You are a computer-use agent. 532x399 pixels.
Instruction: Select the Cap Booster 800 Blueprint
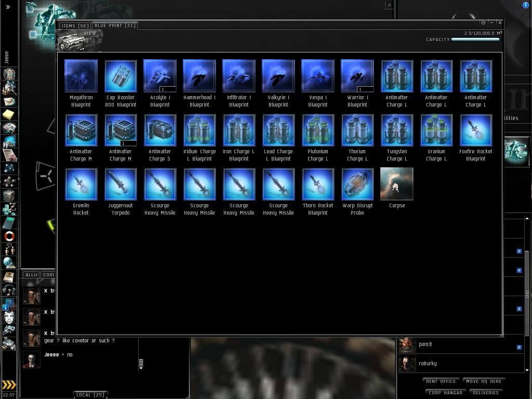click(x=121, y=83)
